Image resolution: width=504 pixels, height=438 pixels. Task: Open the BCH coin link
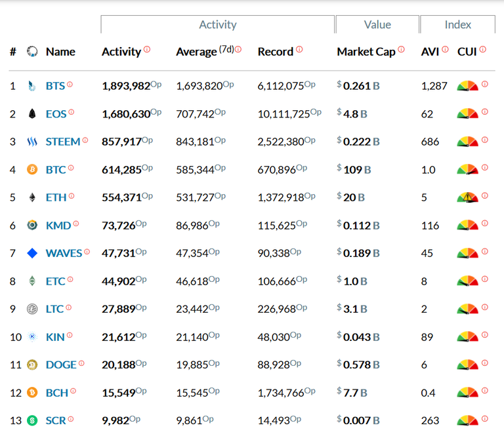[57, 393]
